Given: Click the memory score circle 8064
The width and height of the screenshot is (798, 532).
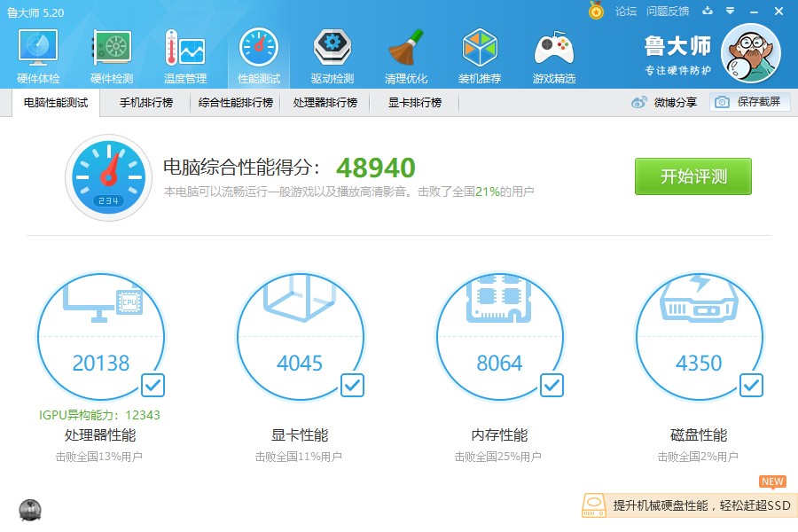Looking at the screenshot, I should tap(500, 336).
